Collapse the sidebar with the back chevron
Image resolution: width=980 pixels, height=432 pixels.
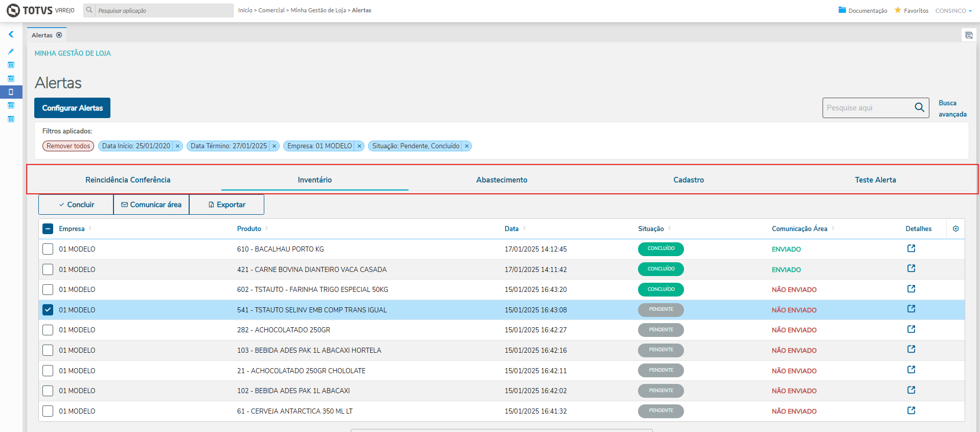pyautogui.click(x=11, y=34)
